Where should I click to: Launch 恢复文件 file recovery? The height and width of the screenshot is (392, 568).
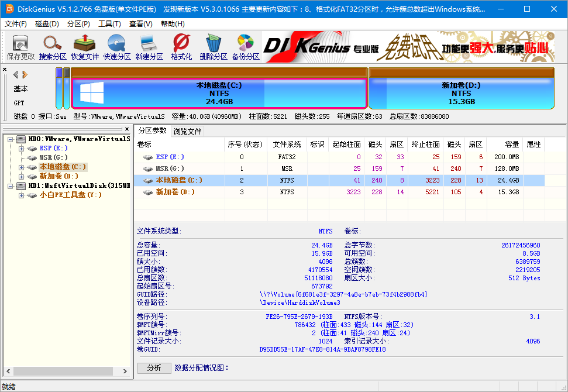[x=85, y=46]
